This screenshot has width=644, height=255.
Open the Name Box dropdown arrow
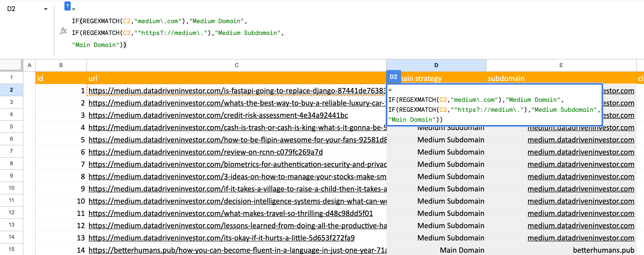pyautogui.click(x=46, y=9)
